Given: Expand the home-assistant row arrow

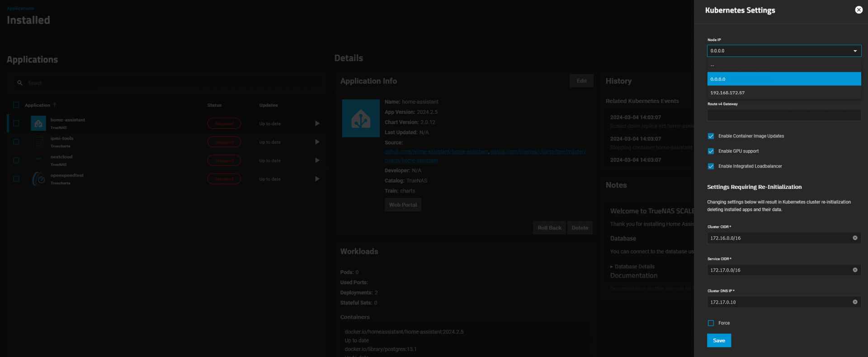Looking at the screenshot, I should pos(317,123).
